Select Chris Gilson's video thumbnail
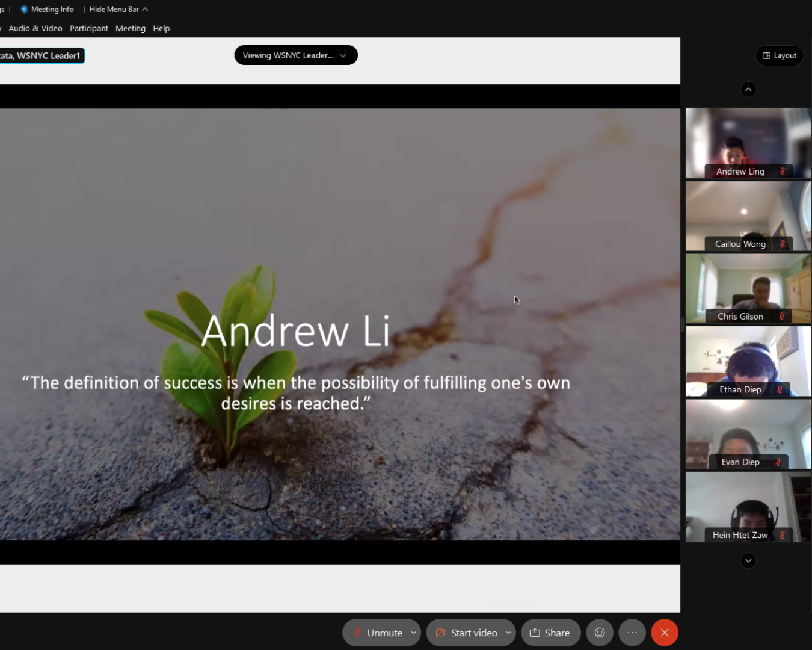The height and width of the screenshot is (650, 812). click(748, 289)
